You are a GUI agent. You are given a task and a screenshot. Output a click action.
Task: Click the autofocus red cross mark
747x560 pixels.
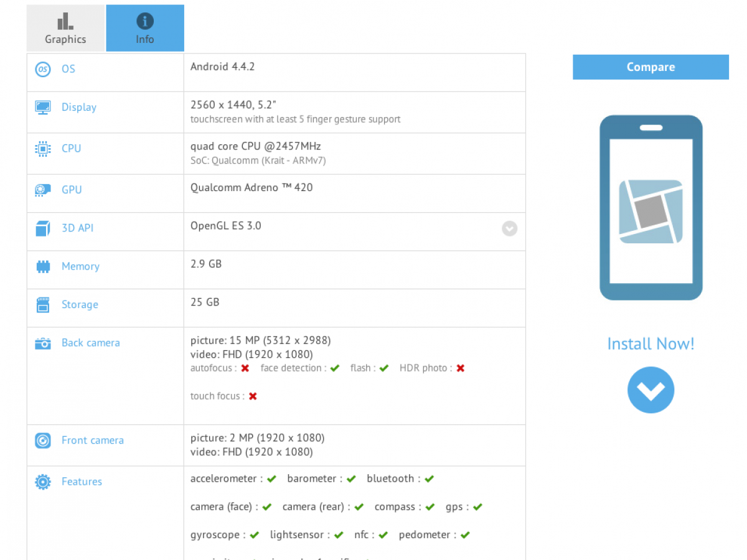(x=245, y=368)
